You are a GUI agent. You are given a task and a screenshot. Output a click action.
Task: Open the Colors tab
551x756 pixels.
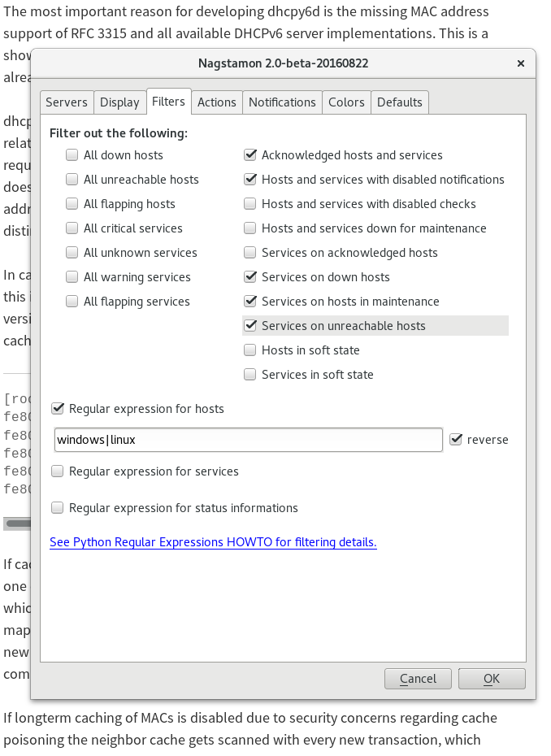[x=346, y=102]
